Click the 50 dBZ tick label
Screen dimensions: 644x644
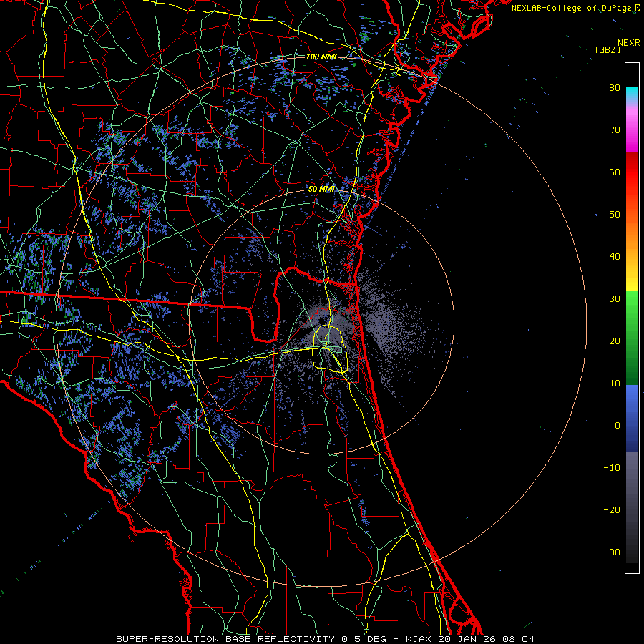(615, 215)
